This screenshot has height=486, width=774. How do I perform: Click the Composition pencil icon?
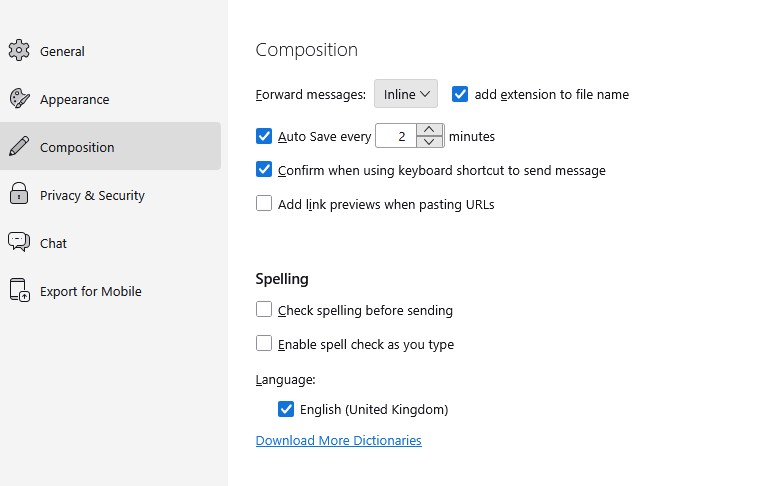pos(19,147)
